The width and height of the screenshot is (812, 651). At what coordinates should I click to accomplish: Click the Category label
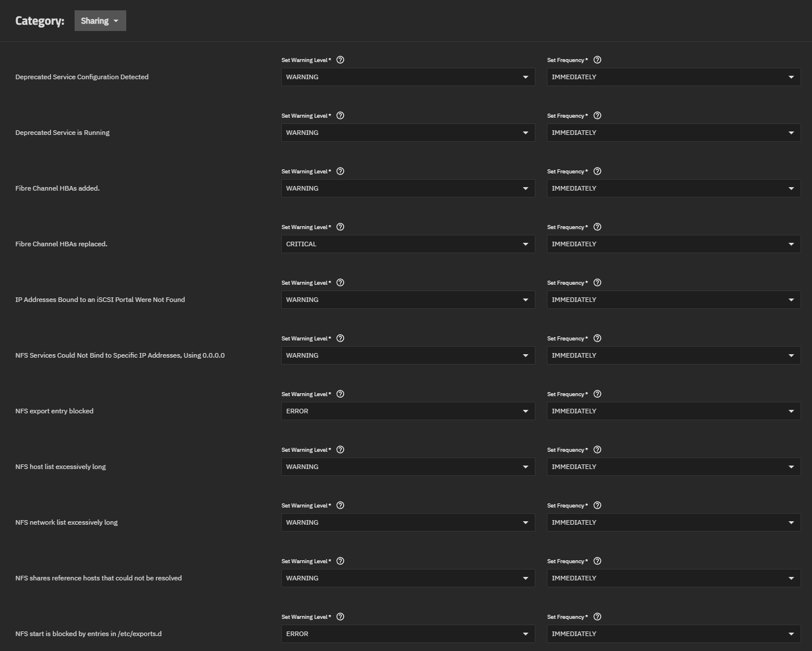[x=40, y=21]
